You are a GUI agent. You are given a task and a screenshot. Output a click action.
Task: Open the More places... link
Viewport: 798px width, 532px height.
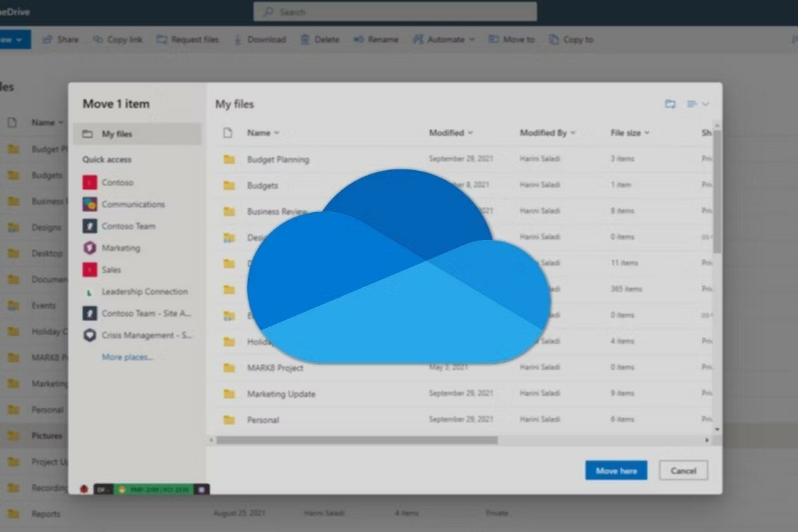[x=128, y=357]
